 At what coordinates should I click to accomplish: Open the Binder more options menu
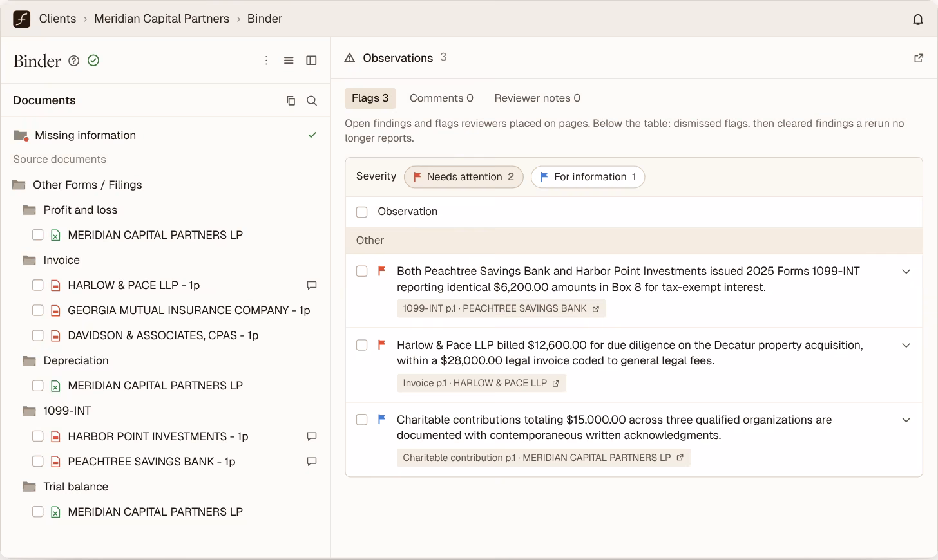click(x=266, y=61)
